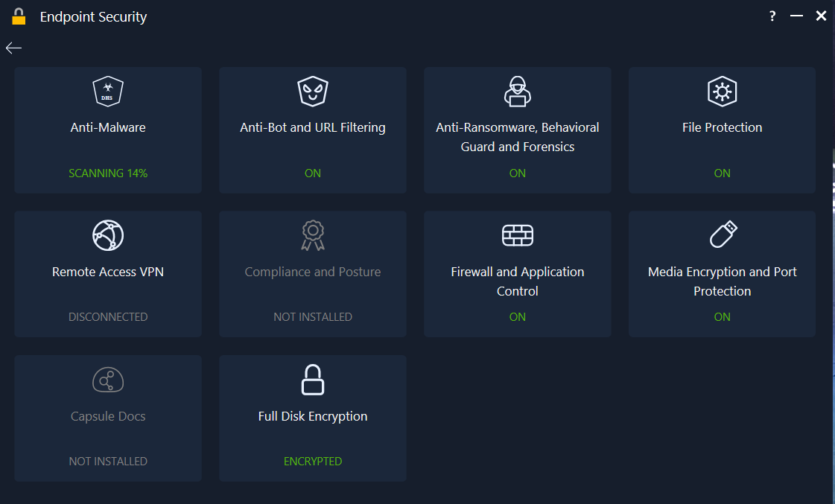Click the DISCONNECTED status under Remote Access VPN
Screen dimensions: 835x504
[x=108, y=316]
